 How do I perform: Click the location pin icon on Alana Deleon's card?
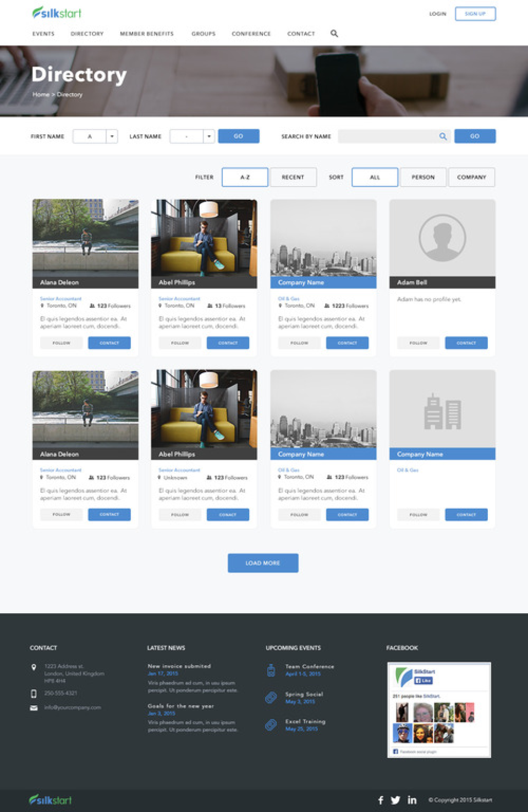pos(41,306)
